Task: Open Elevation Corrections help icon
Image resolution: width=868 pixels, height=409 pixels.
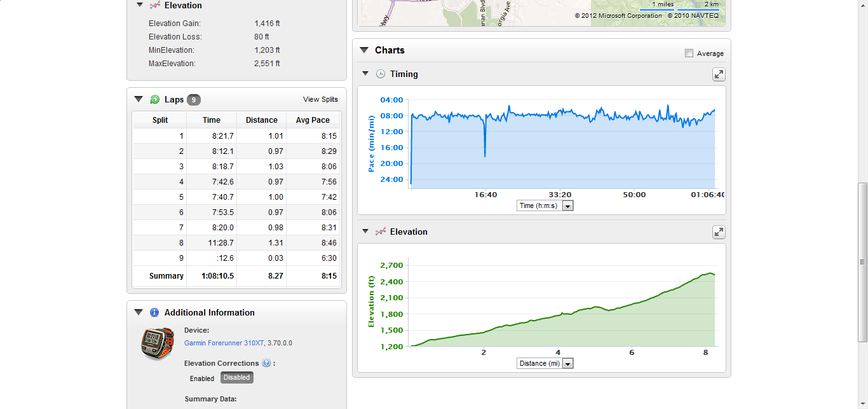Action: 266,363
